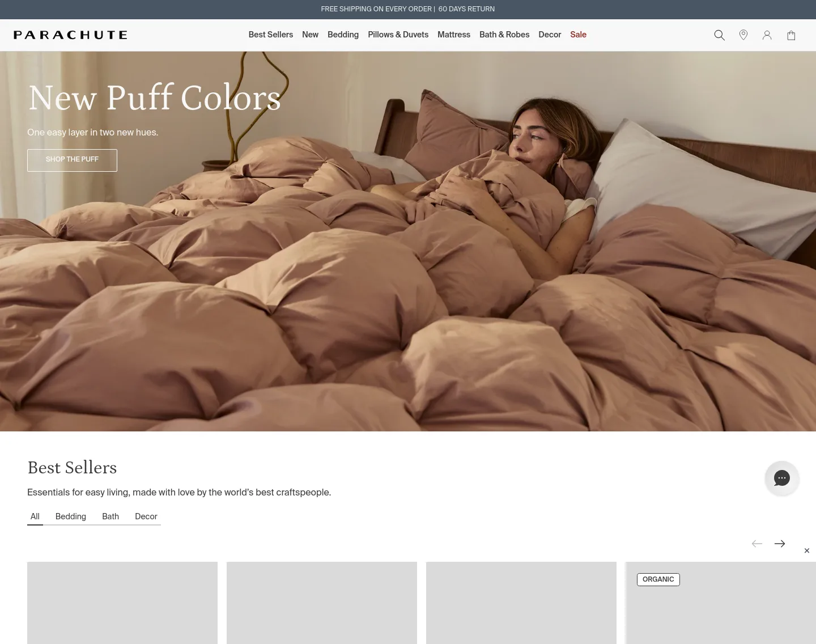
Task: Select the All tab under Best Sellers
Action: point(35,516)
